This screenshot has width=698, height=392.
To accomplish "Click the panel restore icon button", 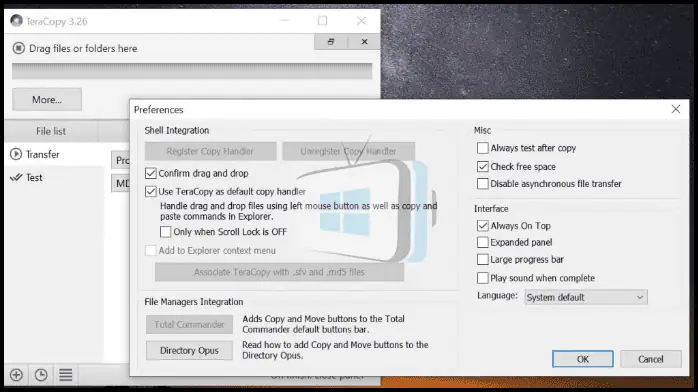I will 331,41.
